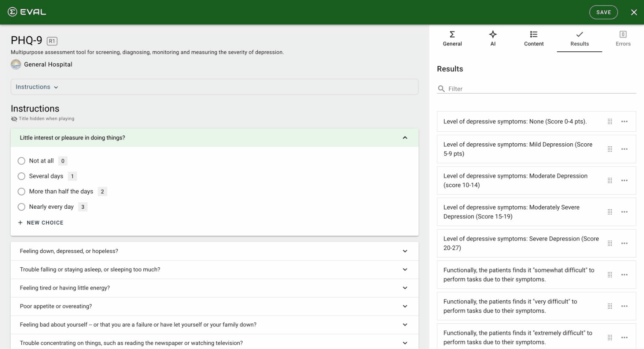The image size is (644, 349).
Task: Click the filter search magnifier icon
Action: (441, 89)
